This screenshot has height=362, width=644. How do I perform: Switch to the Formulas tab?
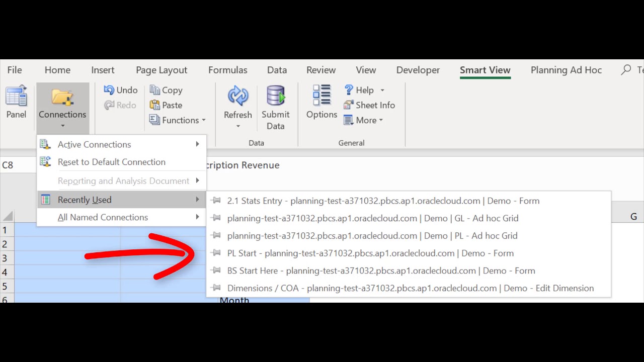(x=227, y=70)
